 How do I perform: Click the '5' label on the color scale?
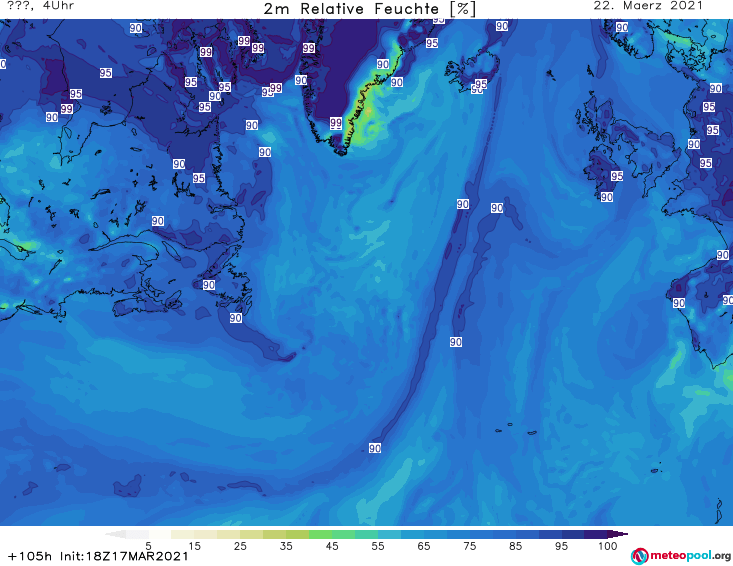click(x=148, y=546)
